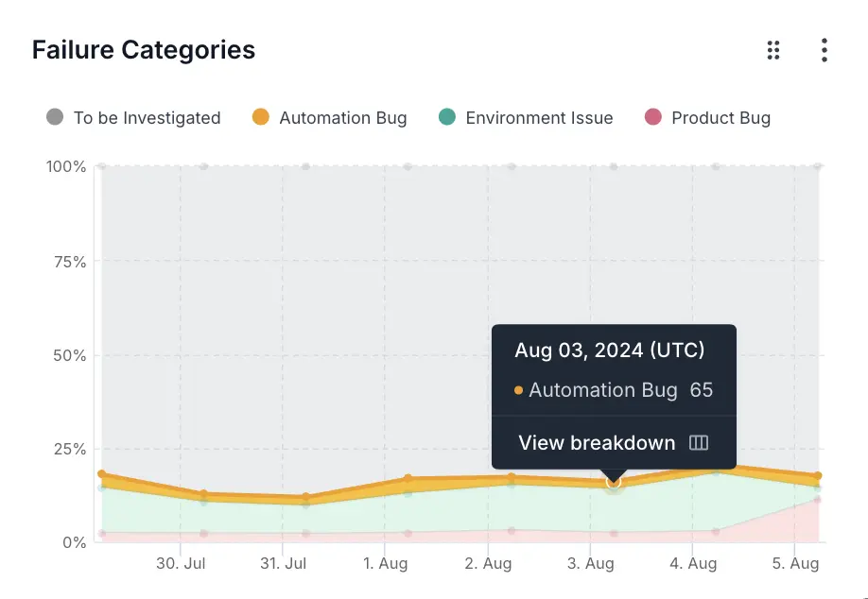Click the 1. Aug x-axis label
868x599 pixels.
[385, 564]
